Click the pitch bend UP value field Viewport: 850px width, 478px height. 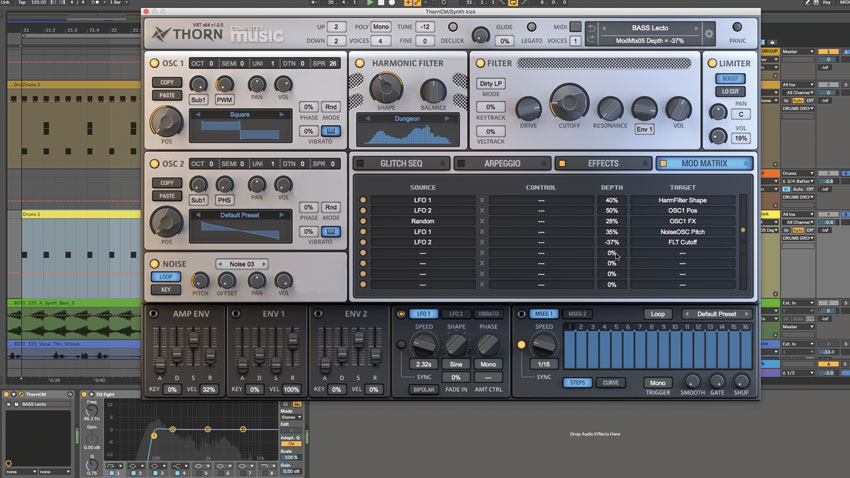[336, 27]
